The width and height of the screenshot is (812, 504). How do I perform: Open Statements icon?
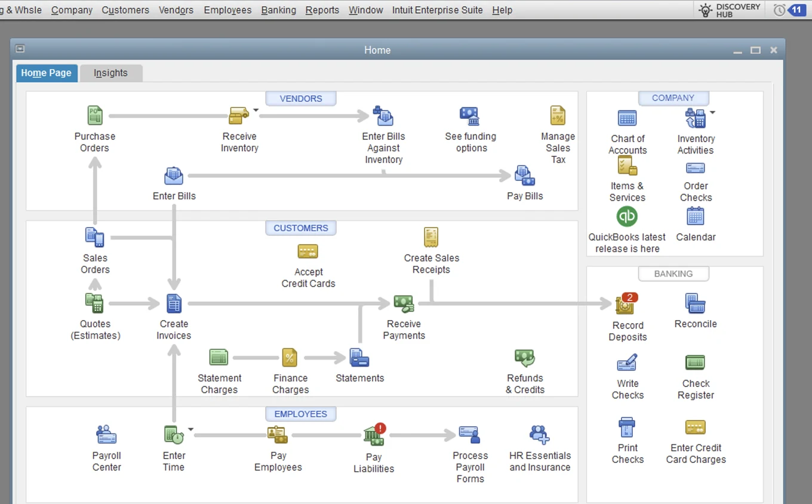point(359,358)
